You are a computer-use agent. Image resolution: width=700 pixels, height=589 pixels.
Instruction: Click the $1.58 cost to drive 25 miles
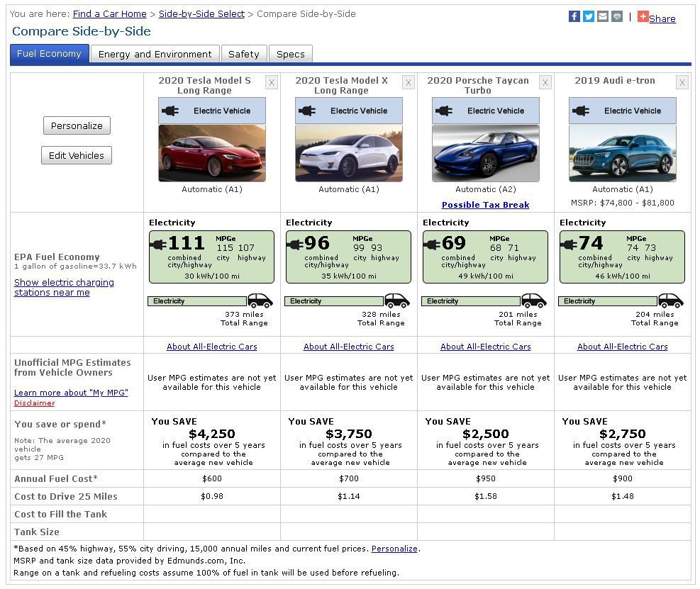pyautogui.click(x=486, y=496)
